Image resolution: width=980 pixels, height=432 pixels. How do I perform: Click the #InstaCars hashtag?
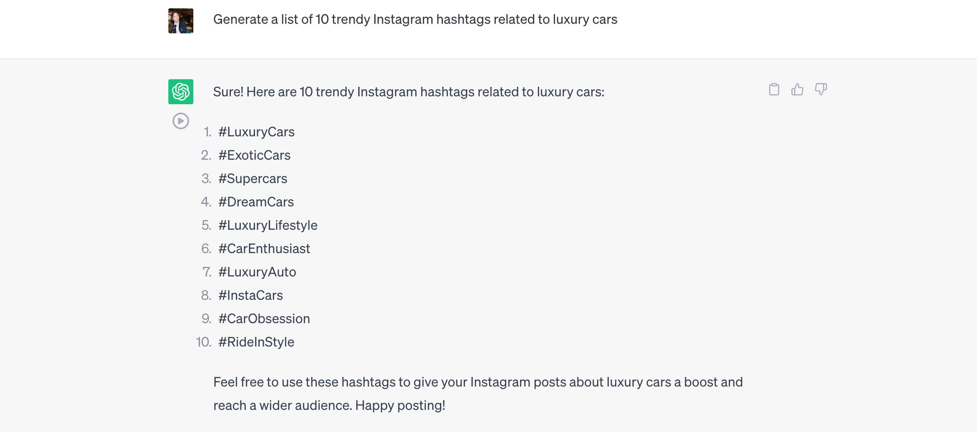point(250,295)
